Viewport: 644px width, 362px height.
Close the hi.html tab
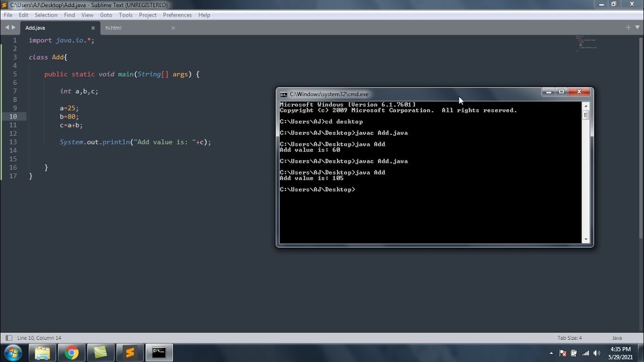(173, 28)
